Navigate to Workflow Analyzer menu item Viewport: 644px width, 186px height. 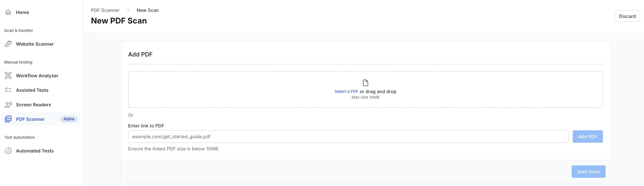(x=37, y=76)
